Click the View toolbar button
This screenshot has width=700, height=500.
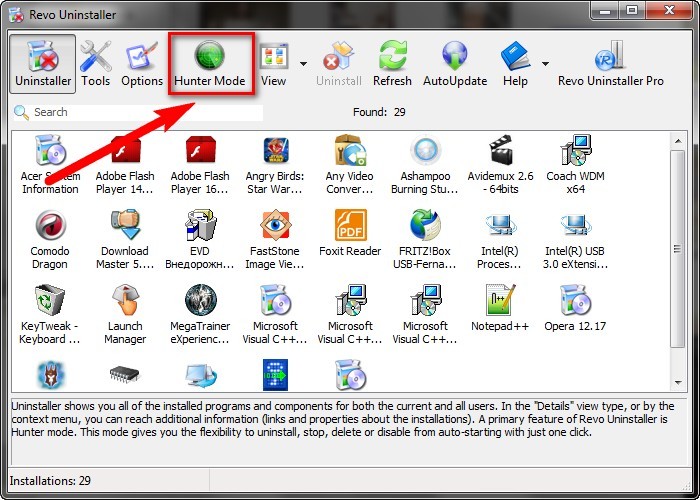[x=273, y=63]
